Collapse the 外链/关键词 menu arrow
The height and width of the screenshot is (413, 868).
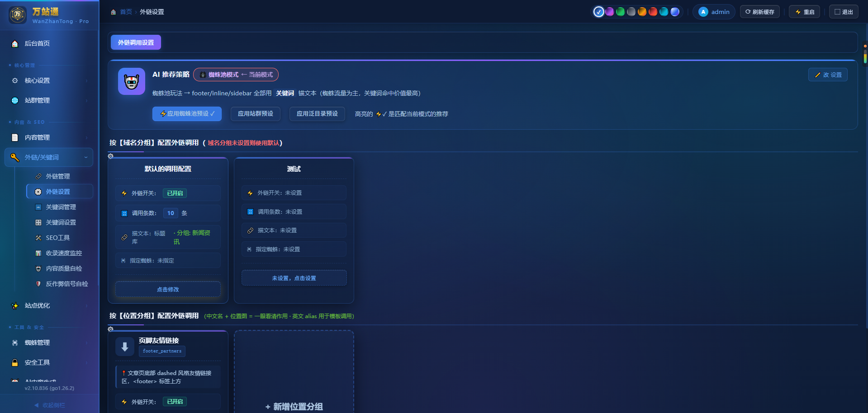[x=86, y=157]
